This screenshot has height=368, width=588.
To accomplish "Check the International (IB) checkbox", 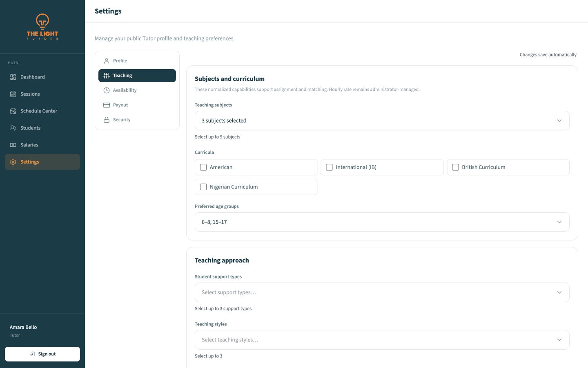I will 329,167.
